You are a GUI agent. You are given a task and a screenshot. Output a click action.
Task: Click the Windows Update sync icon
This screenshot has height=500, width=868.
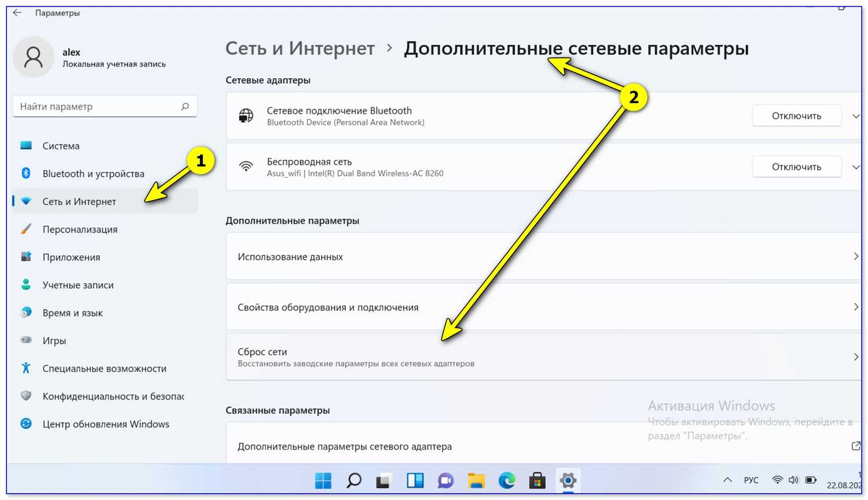point(26,423)
